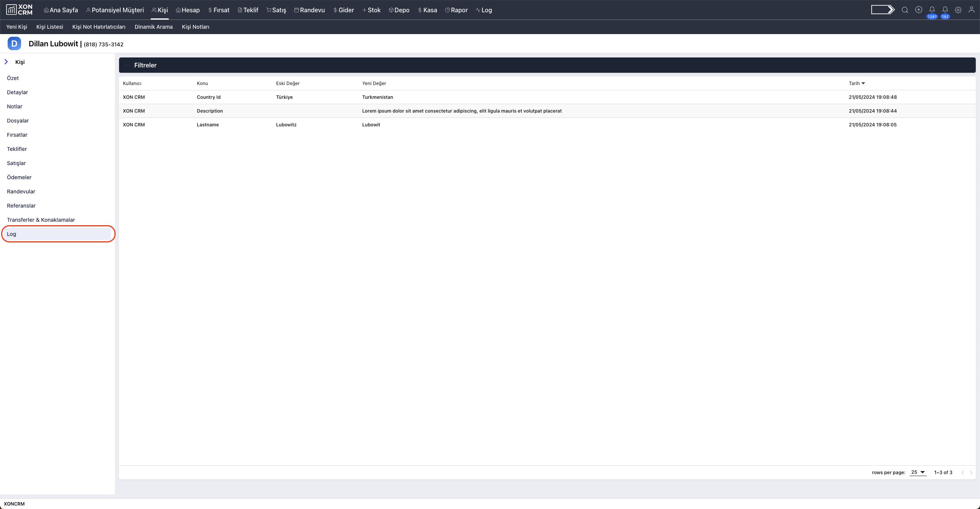Click the Country Id cell
Image resolution: width=980 pixels, height=509 pixels.
(209, 97)
